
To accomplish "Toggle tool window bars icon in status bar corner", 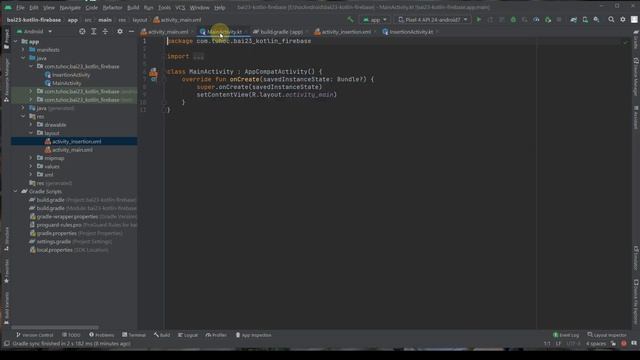I will [x=7, y=344].
